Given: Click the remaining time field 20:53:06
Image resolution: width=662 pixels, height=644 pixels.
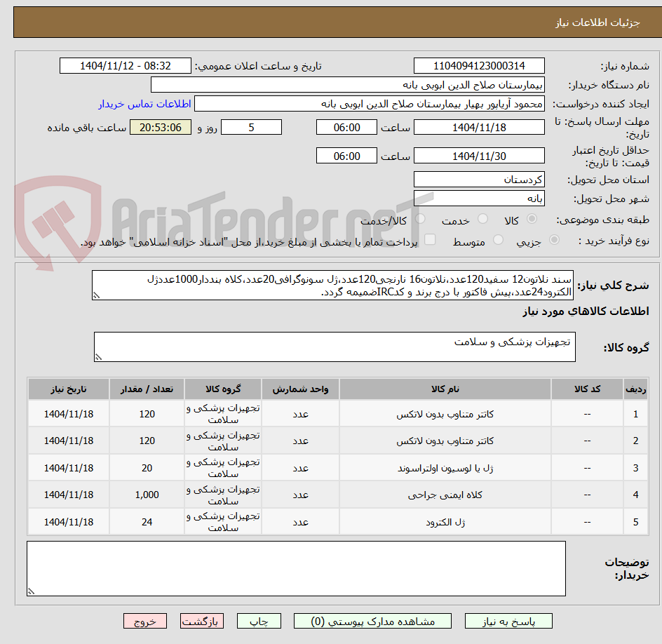Looking at the screenshot, I should 161,127.
